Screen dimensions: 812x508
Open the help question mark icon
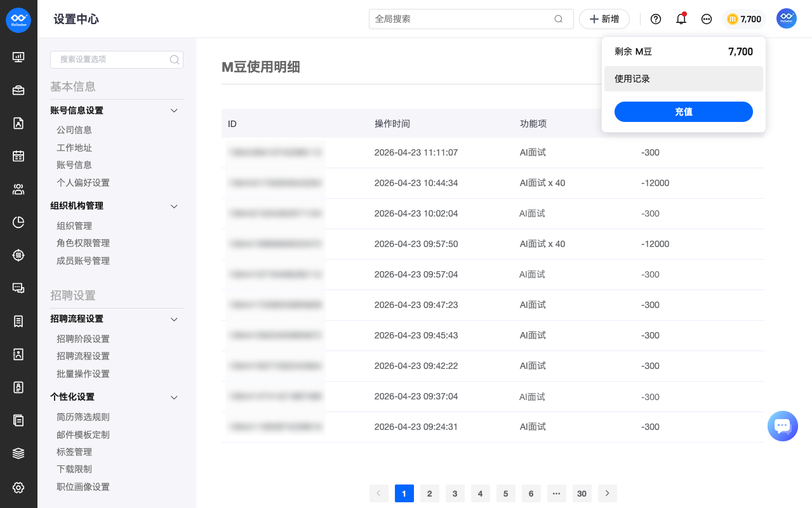tap(656, 19)
